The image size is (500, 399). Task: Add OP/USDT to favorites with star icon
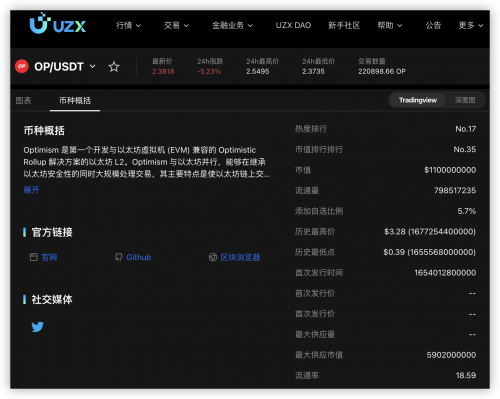[x=114, y=67]
